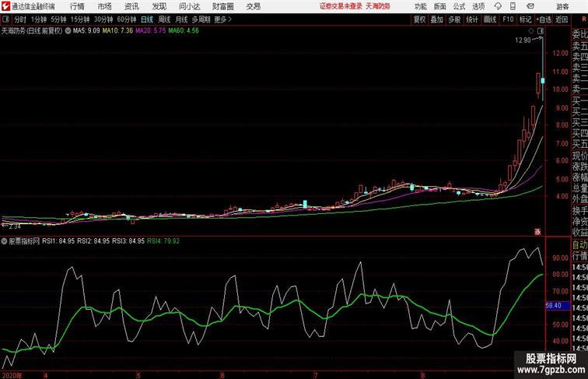Image resolution: width=588 pixels, height=379 pixels.
Task: Click the RSI2: 84.95 value
Action: (x=93, y=241)
